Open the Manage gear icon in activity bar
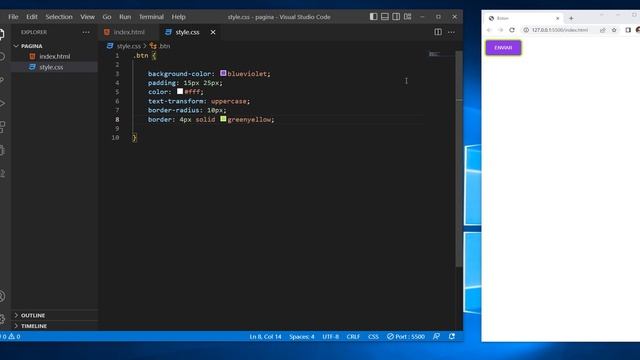 point(2,319)
